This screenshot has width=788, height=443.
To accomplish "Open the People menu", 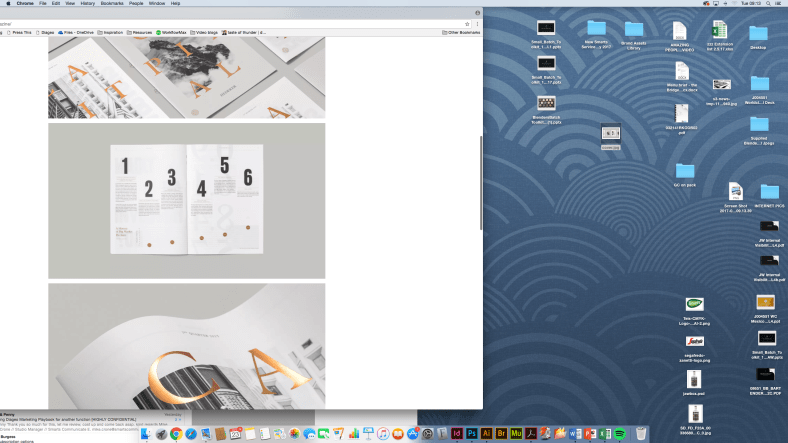I will coord(136,3).
